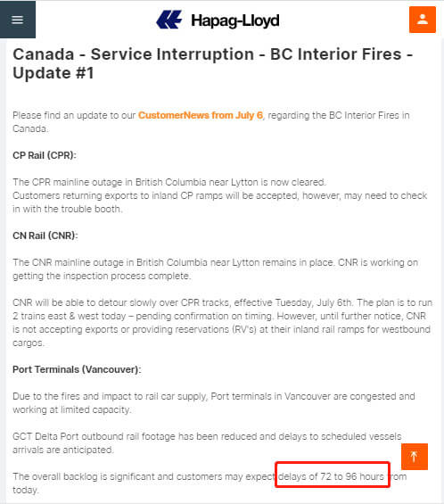The height and width of the screenshot is (504, 444).
Task: Open the hamburger navigation menu
Action: (18, 20)
